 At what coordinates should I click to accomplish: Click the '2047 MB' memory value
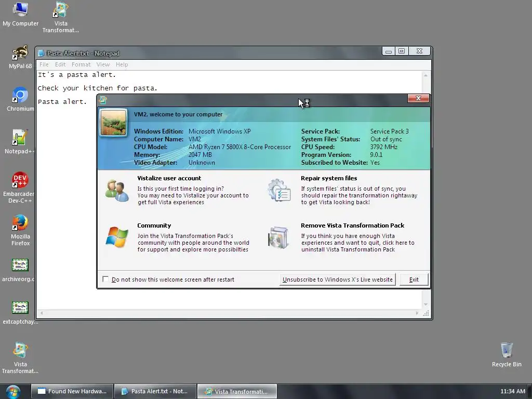[200, 155]
